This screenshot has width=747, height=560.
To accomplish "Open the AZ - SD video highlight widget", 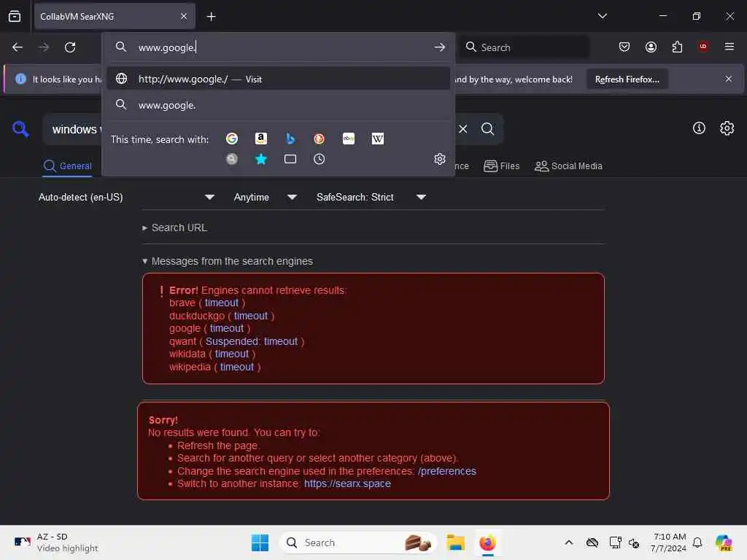I will click(x=56, y=542).
